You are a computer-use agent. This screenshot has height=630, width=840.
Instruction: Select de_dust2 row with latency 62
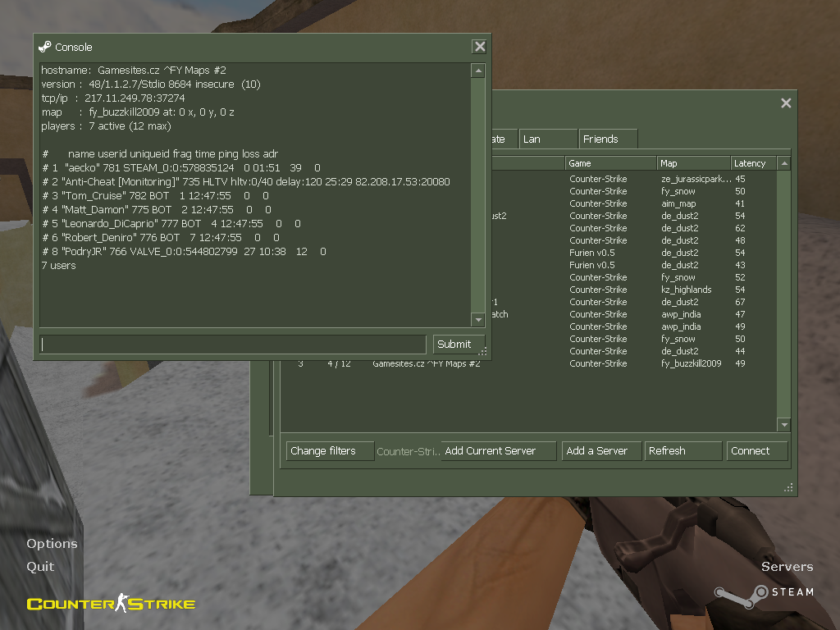(634, 228)
